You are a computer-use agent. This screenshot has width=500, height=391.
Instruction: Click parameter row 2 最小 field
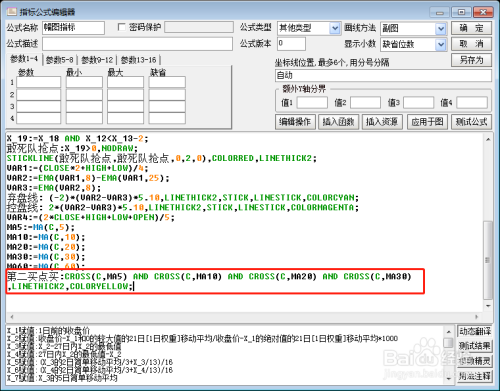(84, 94)
